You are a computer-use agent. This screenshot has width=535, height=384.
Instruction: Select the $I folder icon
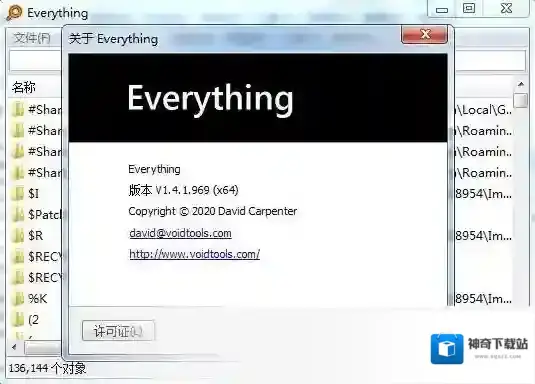pos(17,194)
